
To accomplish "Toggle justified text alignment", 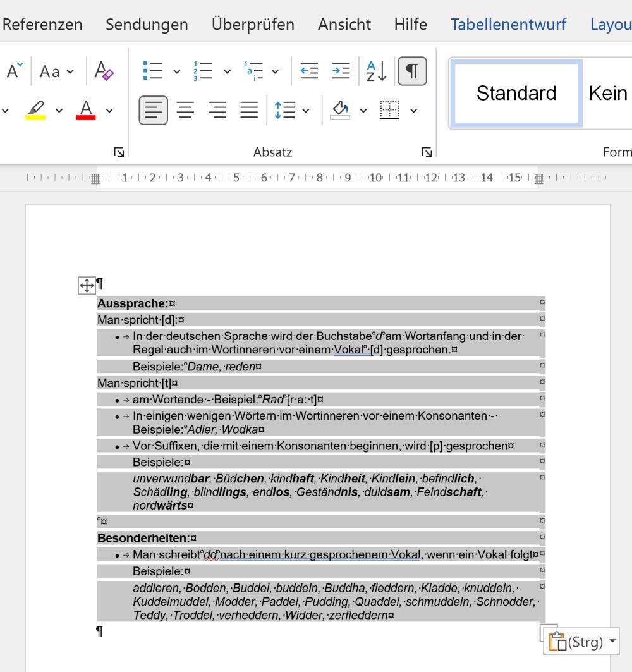I will click(249, 110).
